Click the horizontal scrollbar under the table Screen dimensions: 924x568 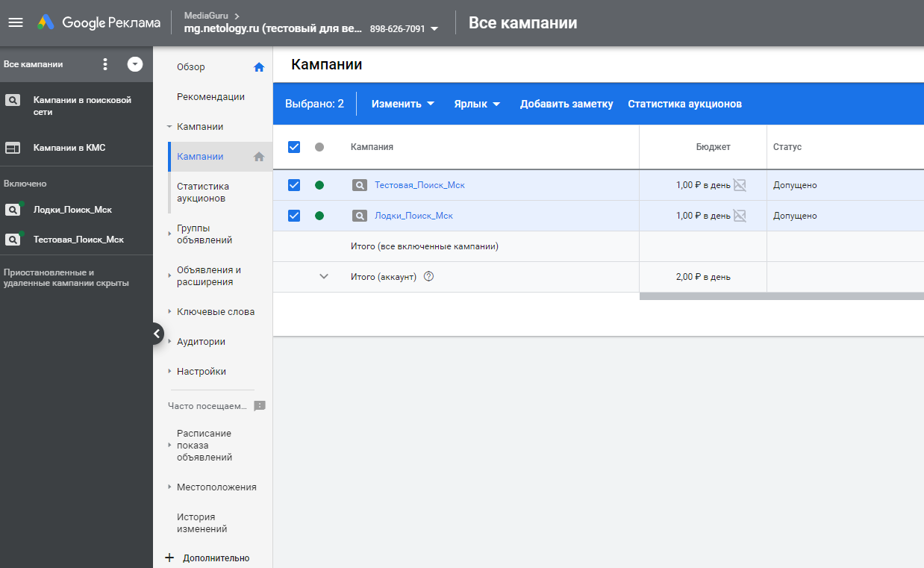(781, 296)
